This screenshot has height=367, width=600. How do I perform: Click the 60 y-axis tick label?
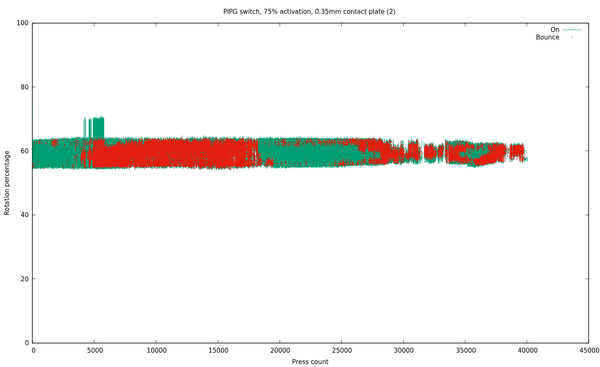(24, 151)
